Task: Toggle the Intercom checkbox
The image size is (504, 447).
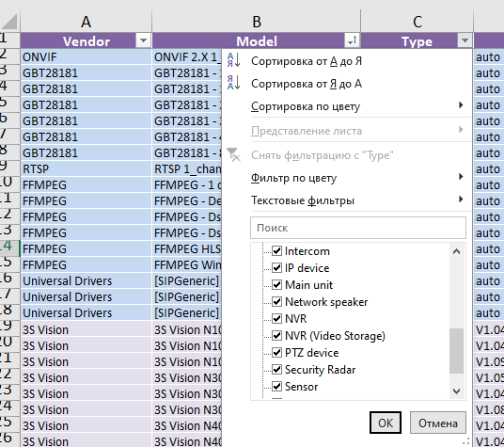Action: click(276, 251)
